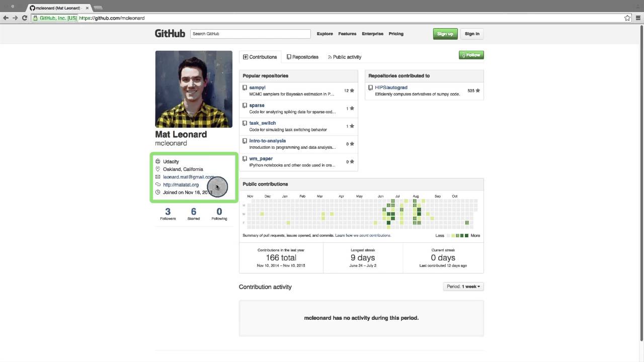
Task: Open Explore in the GitHub header
Action: [x=325, y=34]
